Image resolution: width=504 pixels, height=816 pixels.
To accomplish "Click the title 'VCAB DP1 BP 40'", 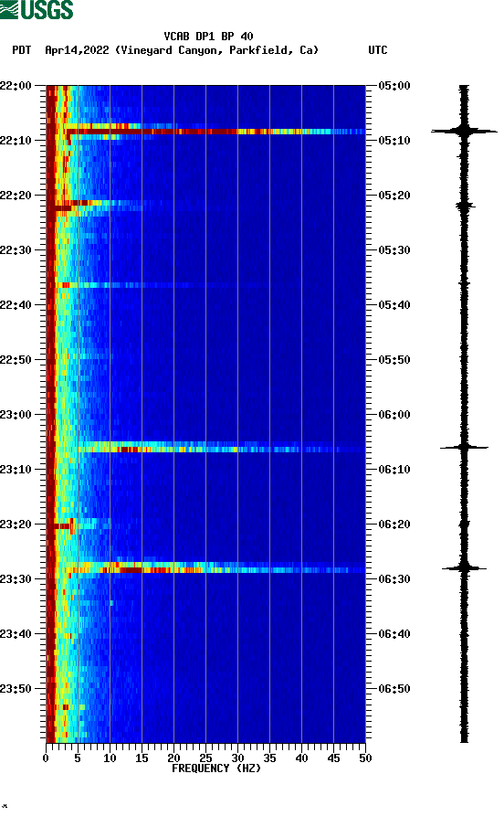I will (208, 37).
